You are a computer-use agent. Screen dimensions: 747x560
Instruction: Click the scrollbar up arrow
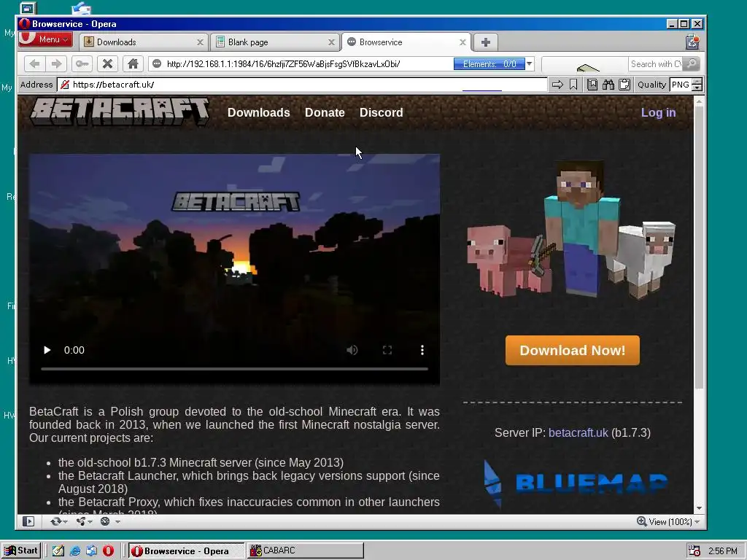point(699,101)
